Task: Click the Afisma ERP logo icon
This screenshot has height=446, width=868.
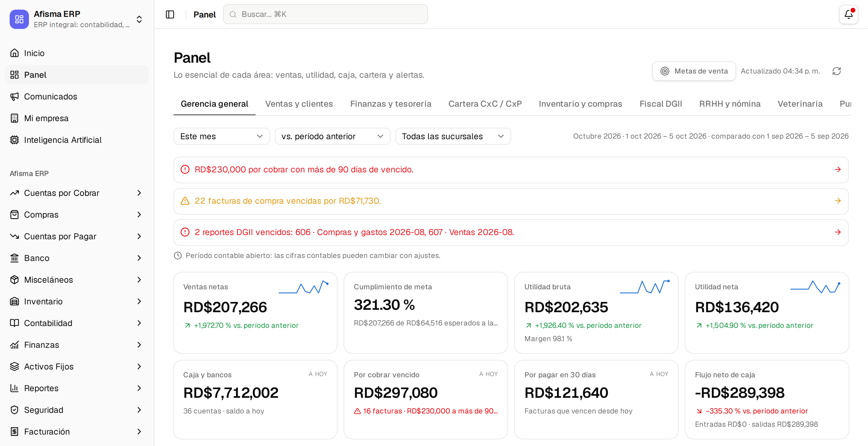Action: point(19,19)
